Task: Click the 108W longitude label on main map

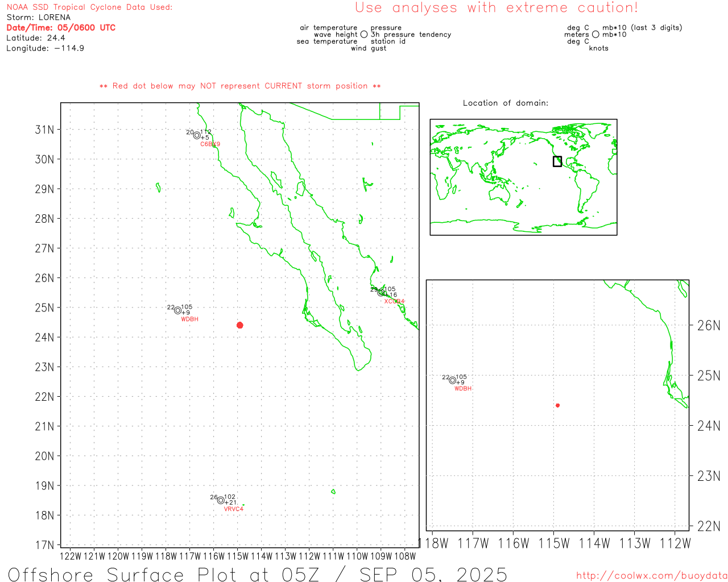Action: click(405, 556)
